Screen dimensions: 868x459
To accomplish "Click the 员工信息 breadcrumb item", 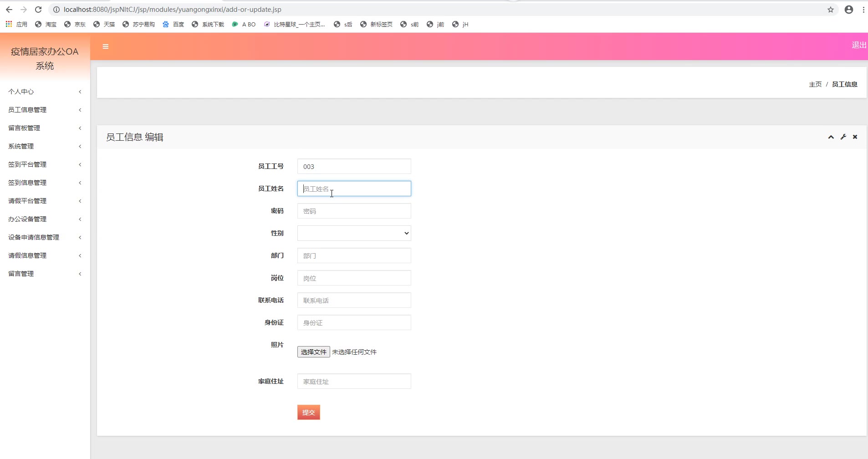I will click(845, 84).
